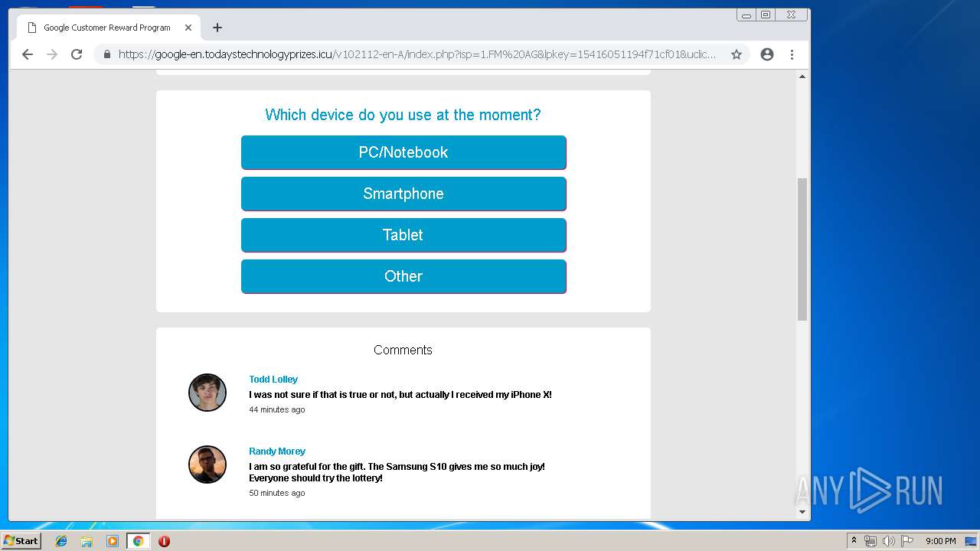Open Windows Explorer folder in taskbar
The width and height of the screenshot is (980, 551).
87,541
